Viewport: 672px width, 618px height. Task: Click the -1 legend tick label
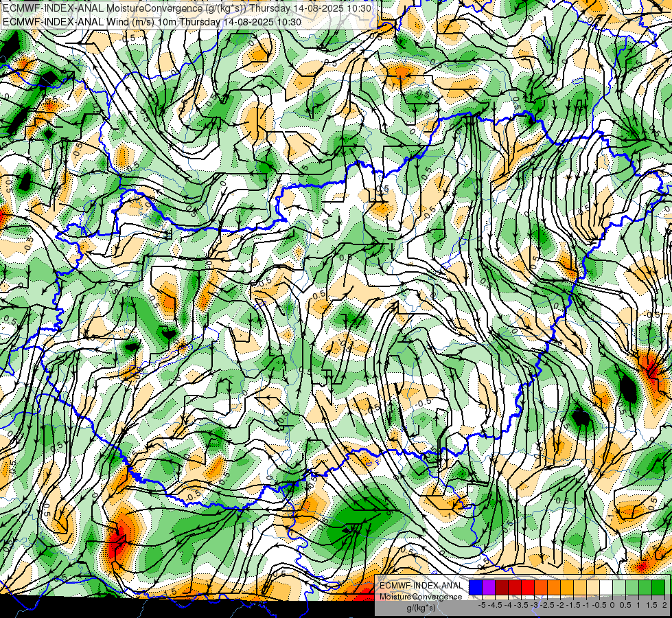(x=586, y=605)
